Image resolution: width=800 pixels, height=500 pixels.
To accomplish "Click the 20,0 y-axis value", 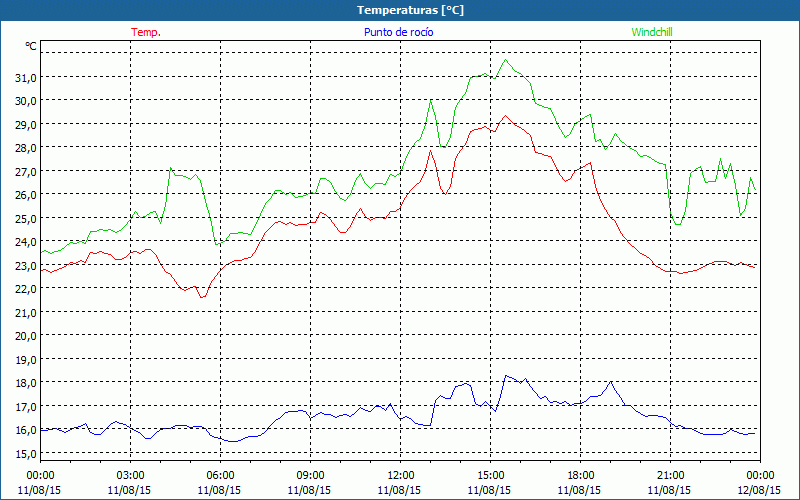I will [x=26, y=336].
